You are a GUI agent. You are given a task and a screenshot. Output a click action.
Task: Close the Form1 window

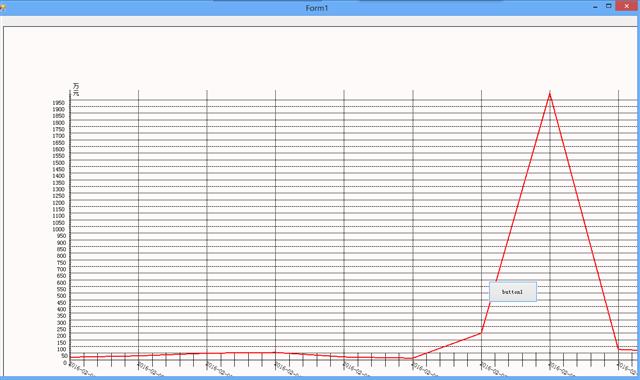pyautogui.click(x=627, y=6)
